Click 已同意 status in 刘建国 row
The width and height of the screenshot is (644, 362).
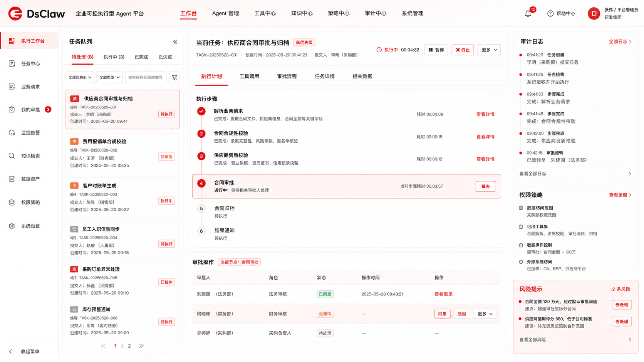325,294
